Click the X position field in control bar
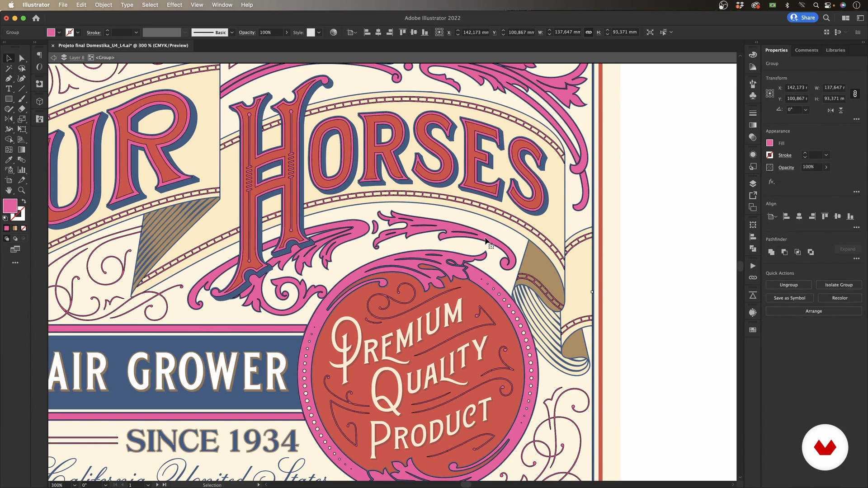The width and height of the screenshot is (868, 488). [x=476, y=33]
